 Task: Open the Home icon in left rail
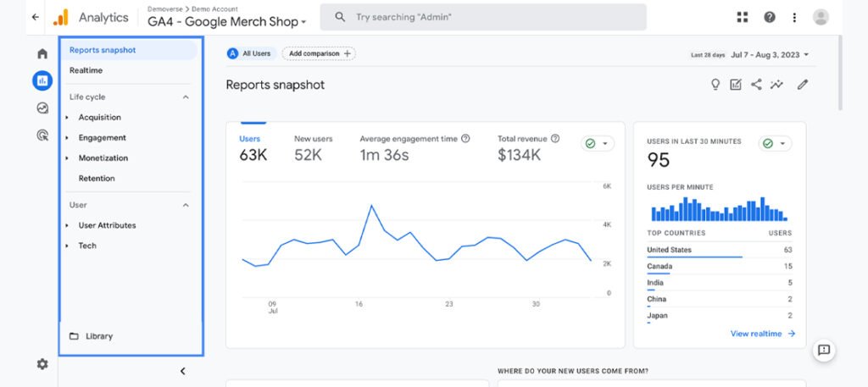point(42,54)
